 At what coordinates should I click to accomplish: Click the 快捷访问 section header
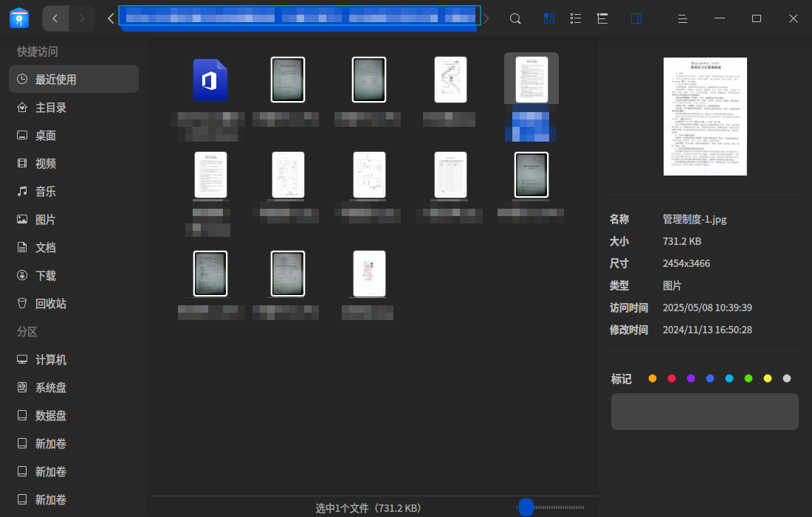coord(38,51)
